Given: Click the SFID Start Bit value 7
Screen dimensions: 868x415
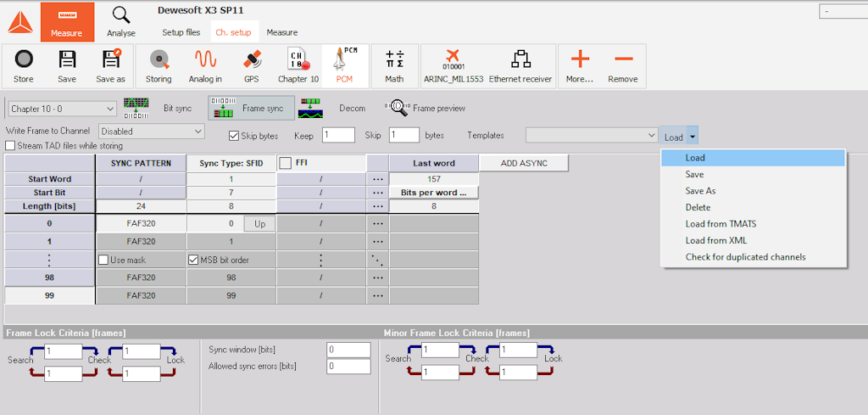Looking at the screenshot, I should (231, 193).
